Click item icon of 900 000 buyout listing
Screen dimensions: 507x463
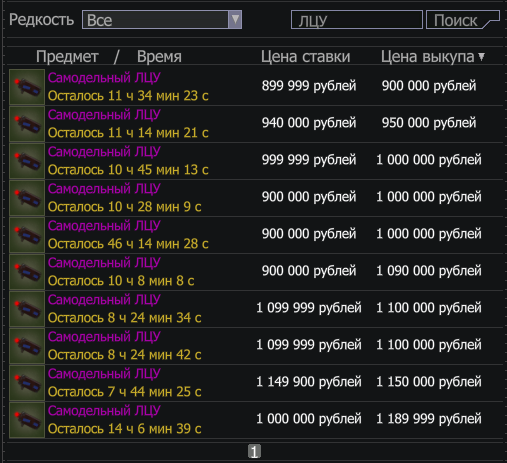[27, 87]
